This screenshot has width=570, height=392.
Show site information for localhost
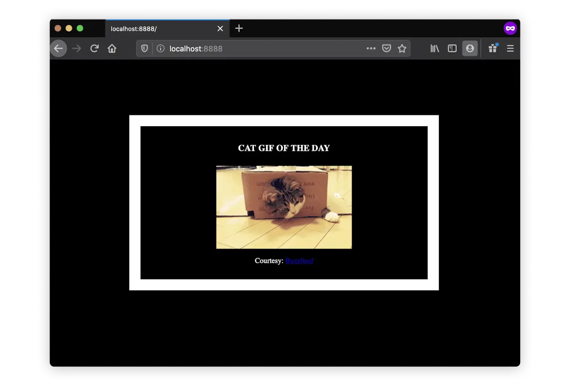pos(160,48)
